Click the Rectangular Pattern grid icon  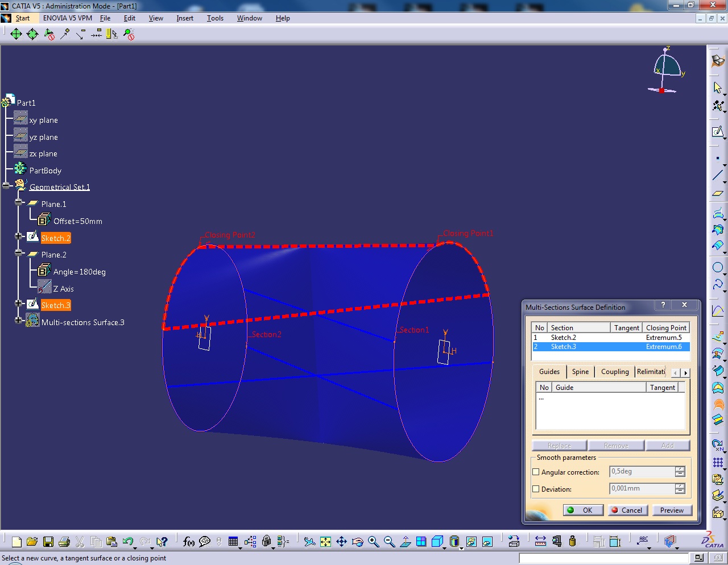[718, 462]
